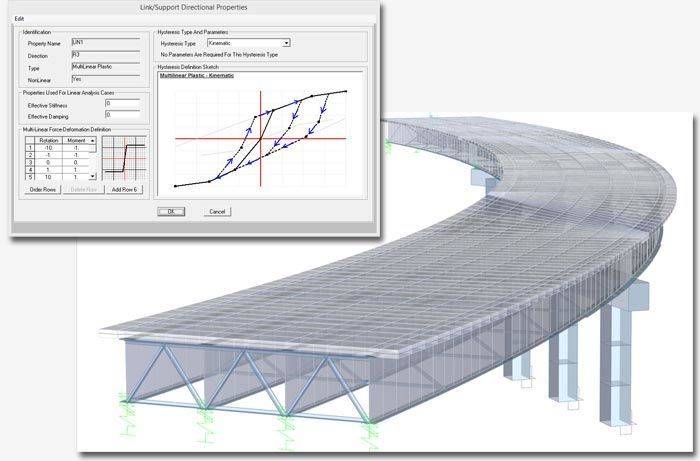The height and width of the screenshot is (461, 700).
Task: Select row header number 2
Action: [x=30, y=155]
